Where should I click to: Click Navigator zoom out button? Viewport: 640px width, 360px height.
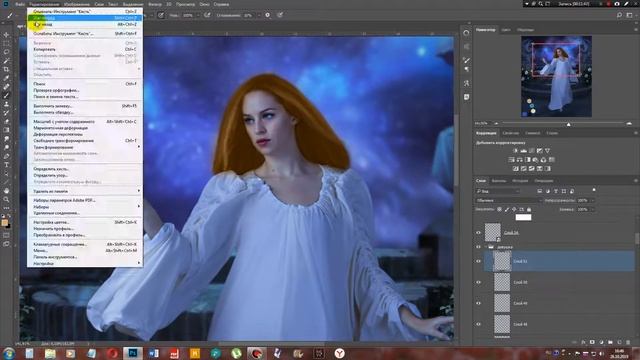pos(496,123)
